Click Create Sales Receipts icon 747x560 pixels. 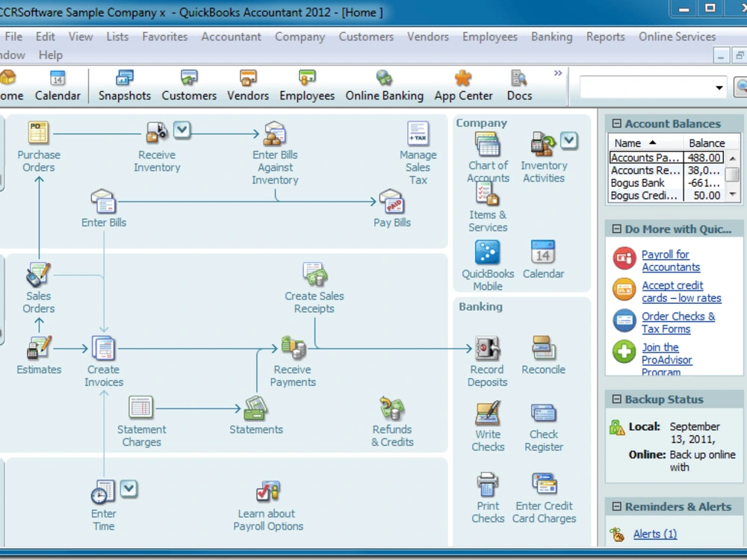click(x=314, y=274)
